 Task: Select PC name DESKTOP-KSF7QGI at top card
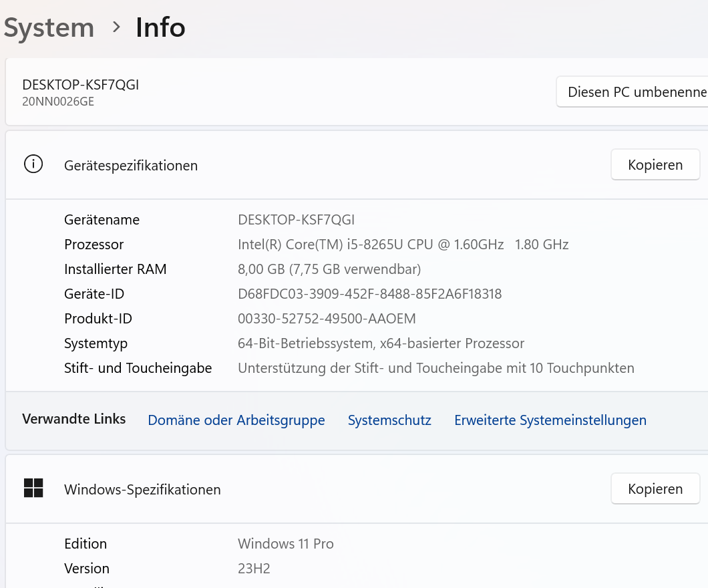(x=80, y=85)
